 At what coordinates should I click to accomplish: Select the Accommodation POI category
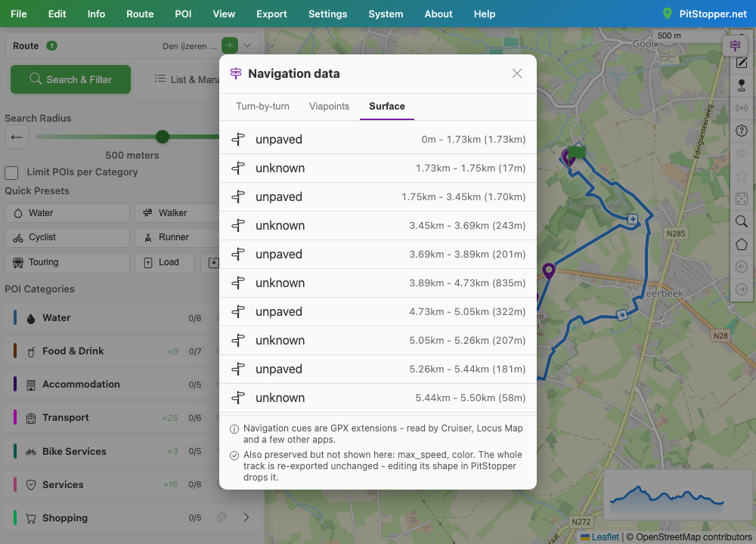click(112, 385)
